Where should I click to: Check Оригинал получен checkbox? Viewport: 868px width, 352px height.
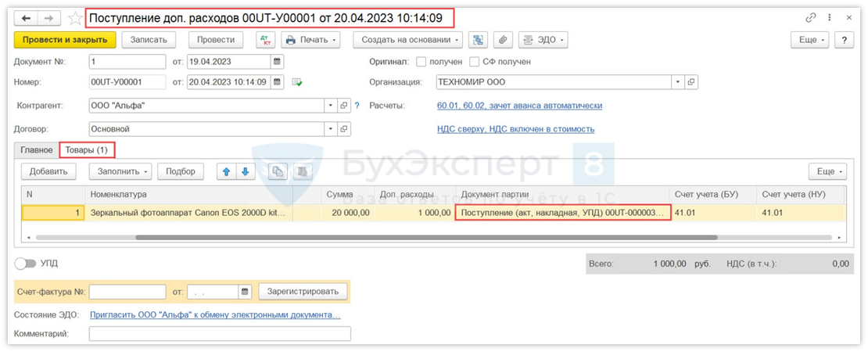pyautogui.click(x=421, y=62)
